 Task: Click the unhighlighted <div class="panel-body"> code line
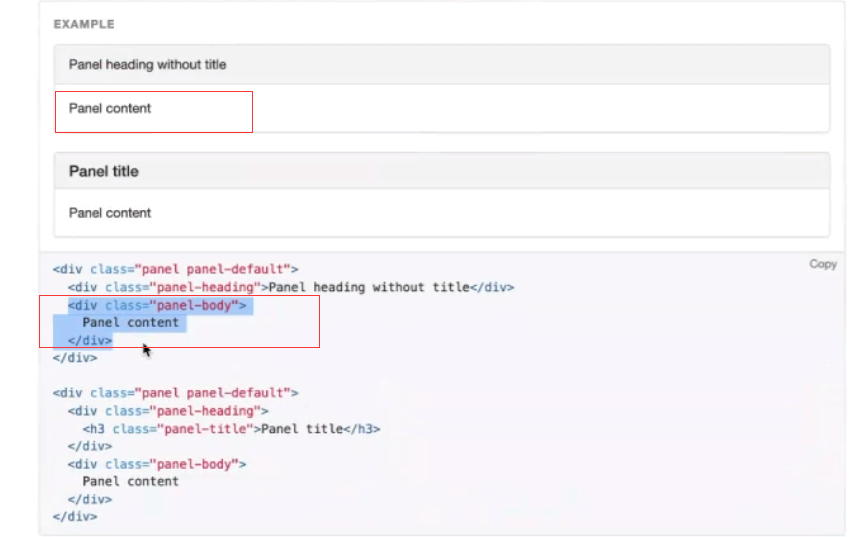click(x=157, y=464)
